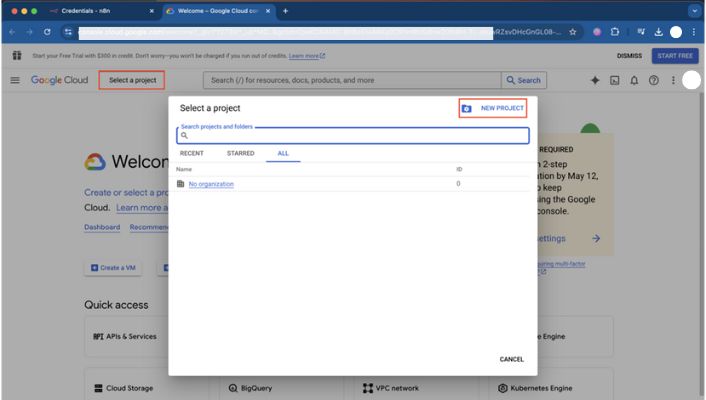
Task: Open the Dashboard link
Action: pyautogui.click(x=102, y=227)
